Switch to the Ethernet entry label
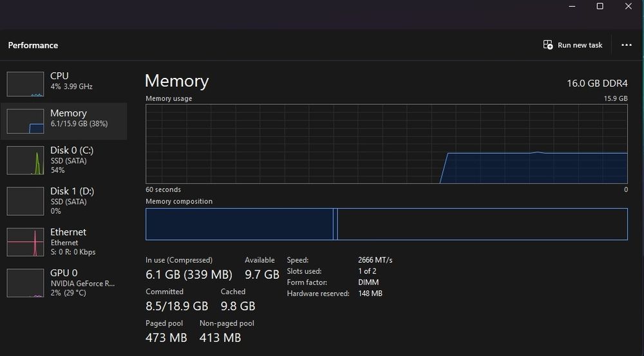Screen dimensions: 644x356 [x=68, y=232]
